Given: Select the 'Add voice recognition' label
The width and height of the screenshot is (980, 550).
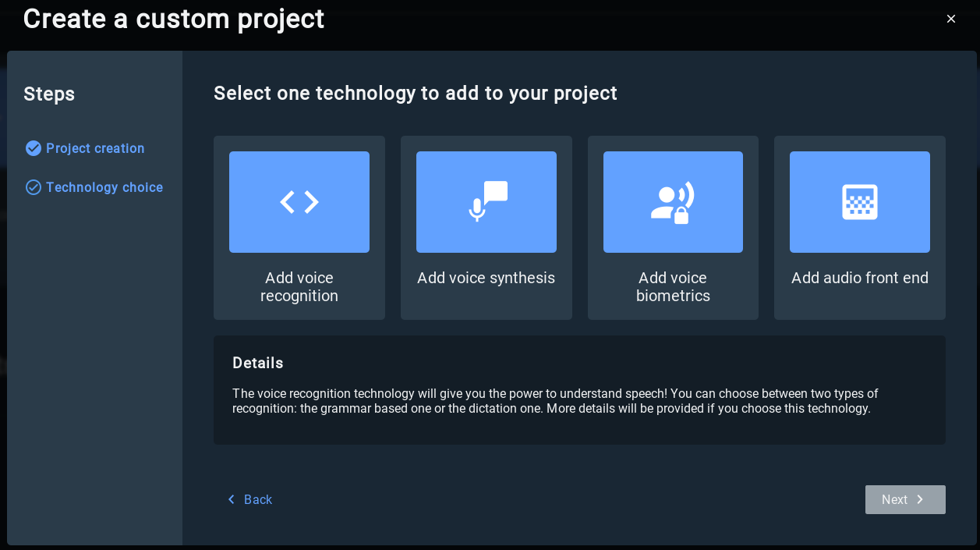Looking at the screenshot, I should click(299, 287).
